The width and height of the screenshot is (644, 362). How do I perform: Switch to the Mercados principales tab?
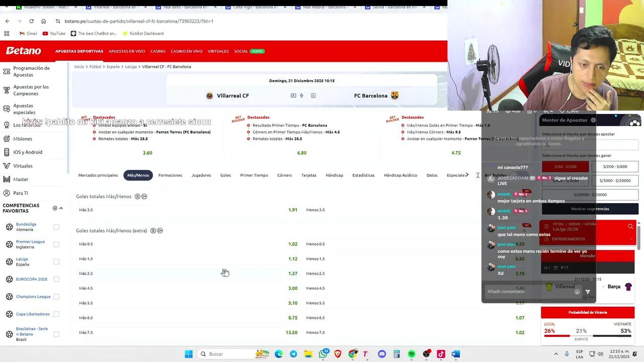pos(98,175)
